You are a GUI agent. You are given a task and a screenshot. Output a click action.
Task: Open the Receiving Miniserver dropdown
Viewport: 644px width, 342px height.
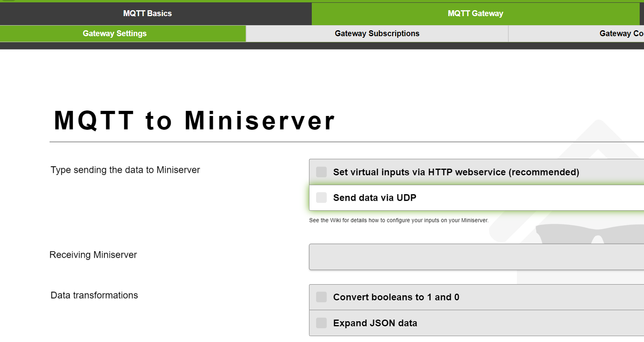[477, 257]
